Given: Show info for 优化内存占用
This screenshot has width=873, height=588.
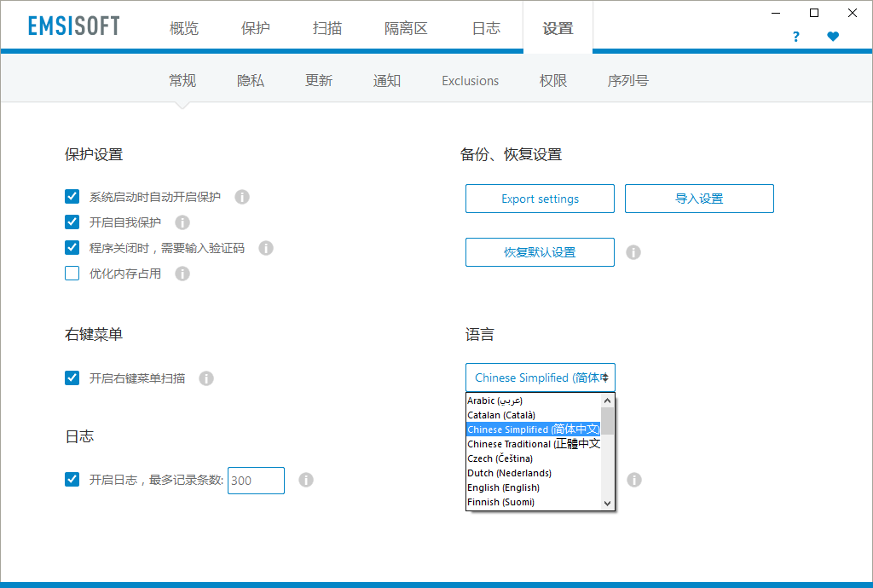Looking at the screenshot, I should tap(182, 274).
